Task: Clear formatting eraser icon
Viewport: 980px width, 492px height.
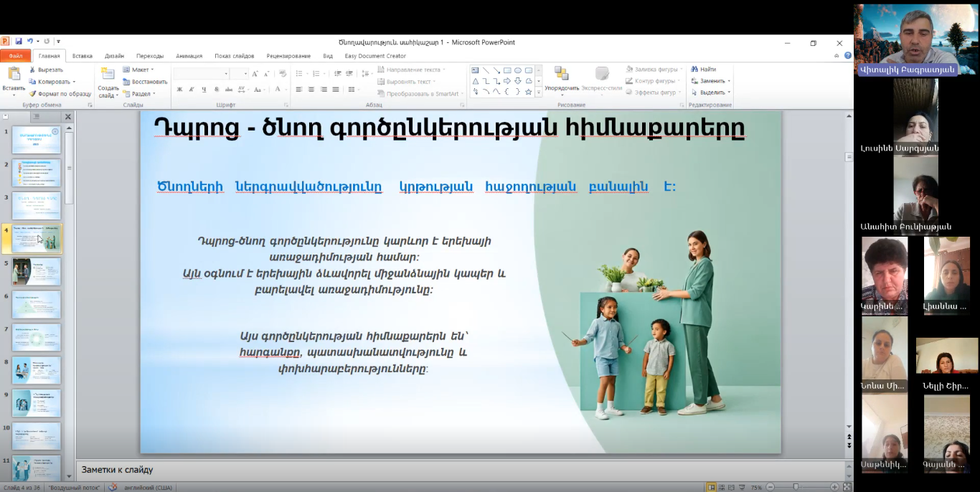Action: 283,73
